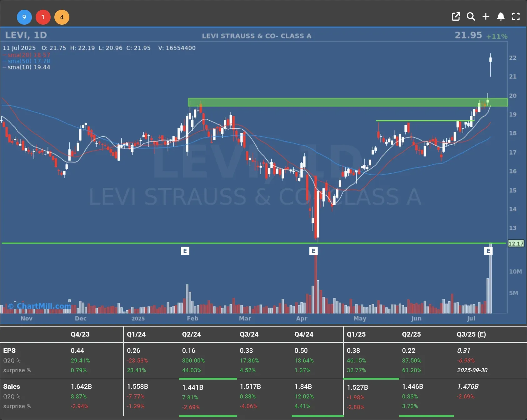Select the Q3/24 column header
527x420 pixels.
[x=249, y=334]
